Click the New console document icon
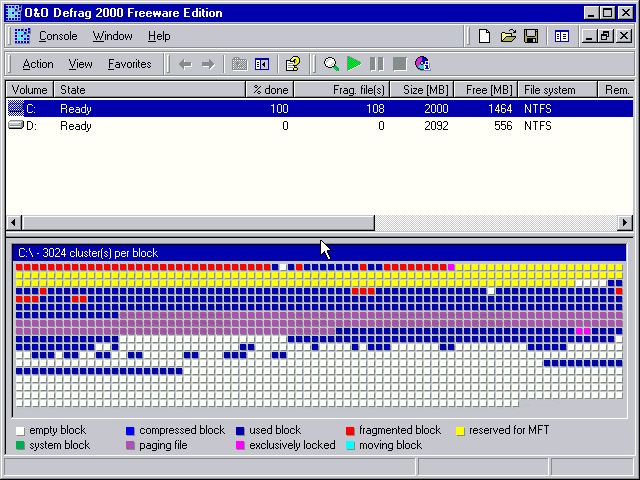The width and height of the screenshot is (640, 480). pyautogui.click(x=484, y=36)
